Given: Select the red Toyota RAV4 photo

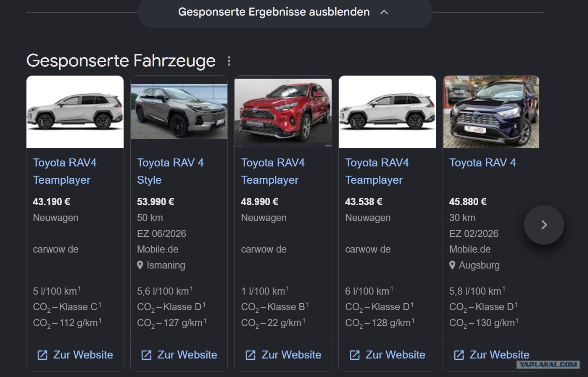Looking at the screenshot, I should [283, 112].
